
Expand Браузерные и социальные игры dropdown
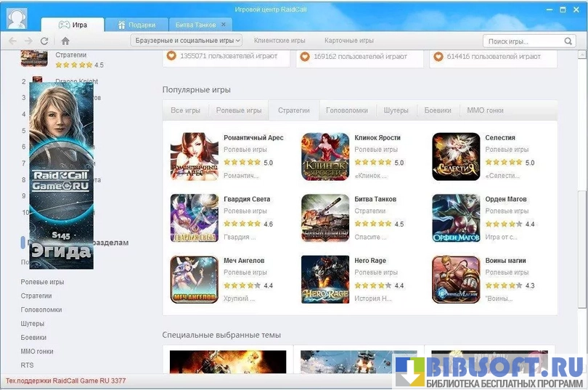pyautogui.click(x=187, y=41)
